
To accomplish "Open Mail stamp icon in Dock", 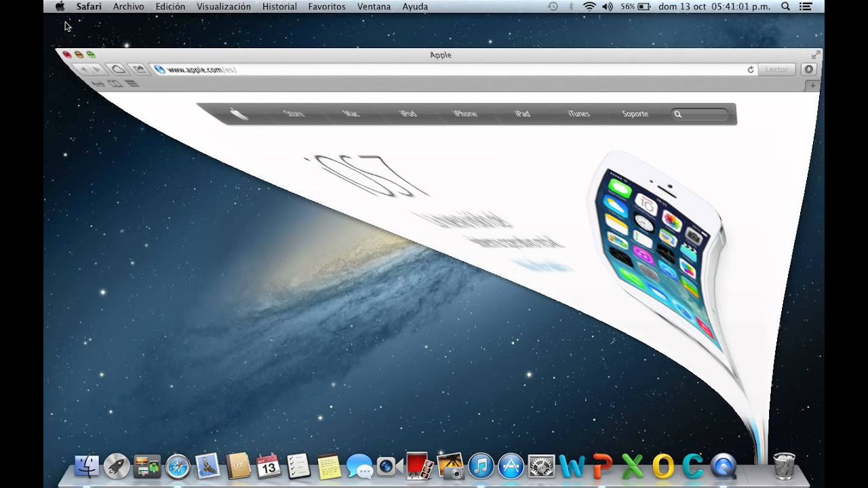I will pyautogui.click(x=208, y=466).
